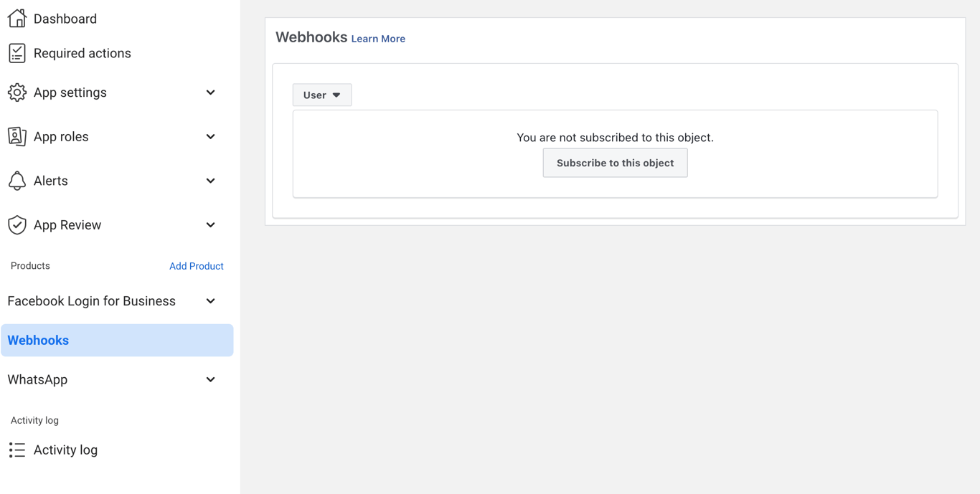Click Subscribe to this object button

click(615, 163)
